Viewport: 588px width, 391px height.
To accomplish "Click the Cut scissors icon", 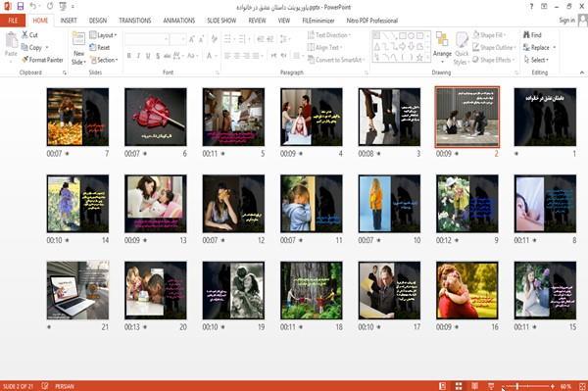I will point(25,35).
